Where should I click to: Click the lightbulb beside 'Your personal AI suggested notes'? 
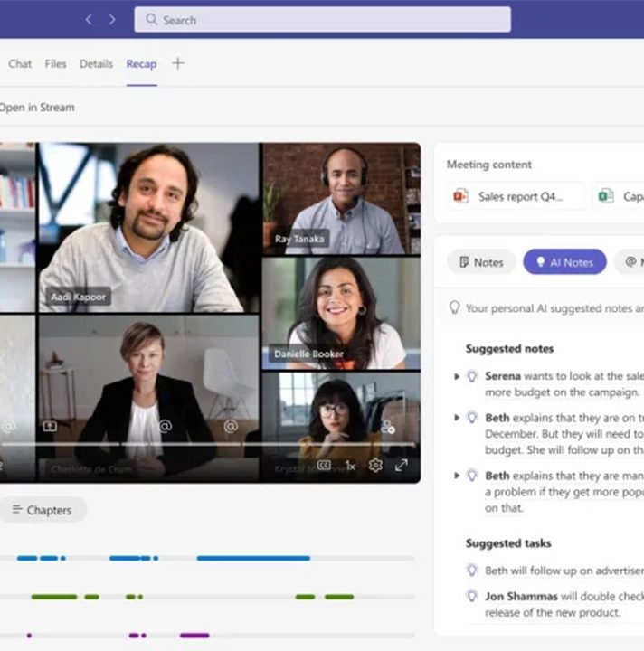455,308
